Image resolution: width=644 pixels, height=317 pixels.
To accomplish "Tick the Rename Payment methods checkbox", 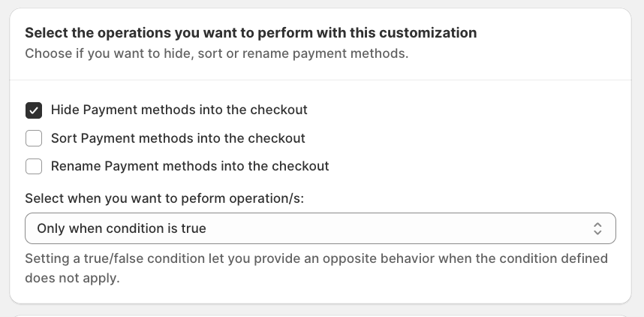I will [x=34, y=166].
